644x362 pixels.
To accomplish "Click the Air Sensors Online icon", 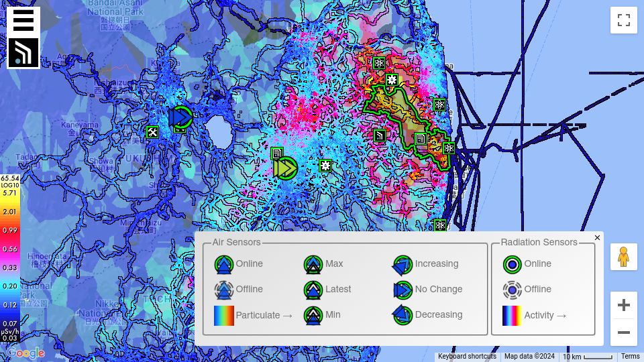I will point(224,264).
